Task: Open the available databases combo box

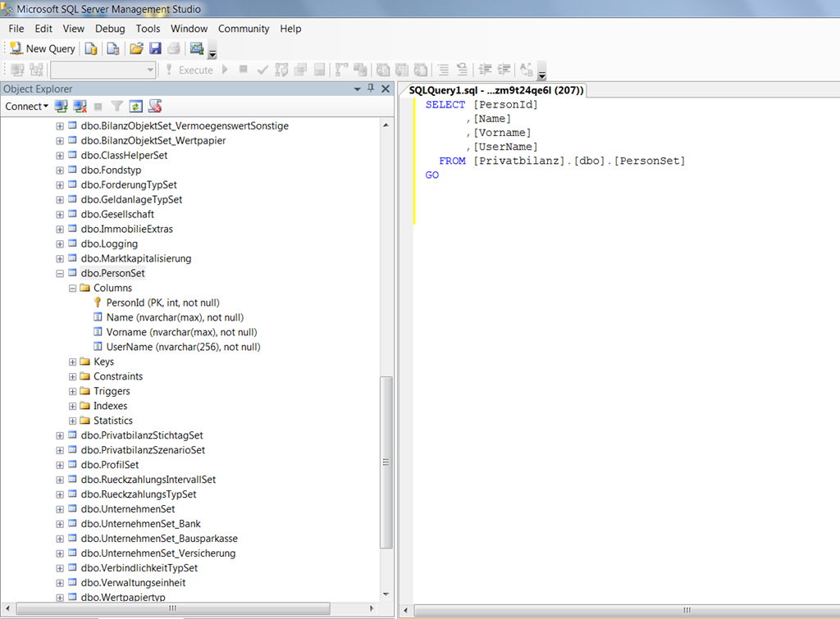Action: 103,71
